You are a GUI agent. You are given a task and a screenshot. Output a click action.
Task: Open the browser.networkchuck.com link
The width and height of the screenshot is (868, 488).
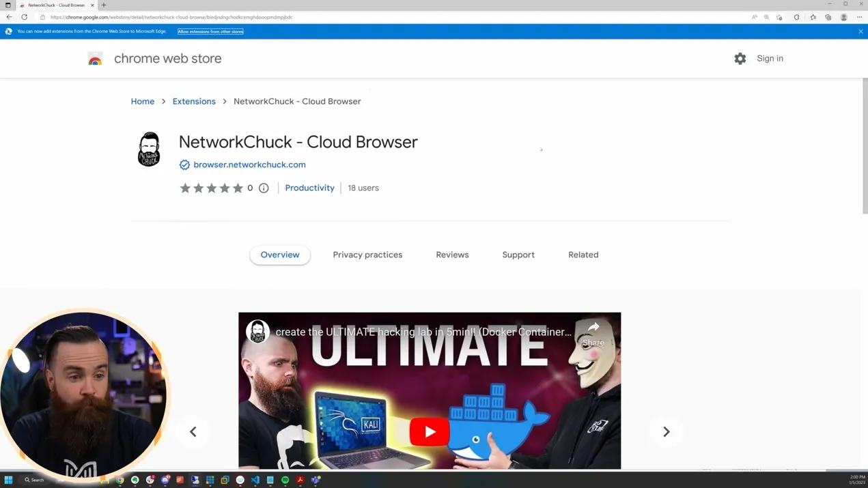coord(249,164)
